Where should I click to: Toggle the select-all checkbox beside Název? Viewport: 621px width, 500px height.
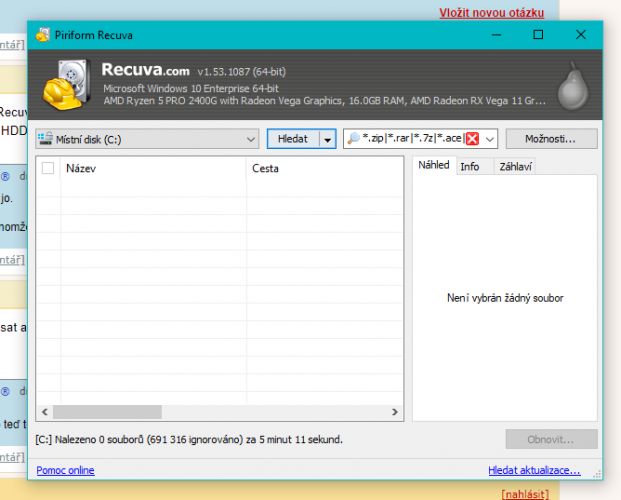click(x=48, y=168)
